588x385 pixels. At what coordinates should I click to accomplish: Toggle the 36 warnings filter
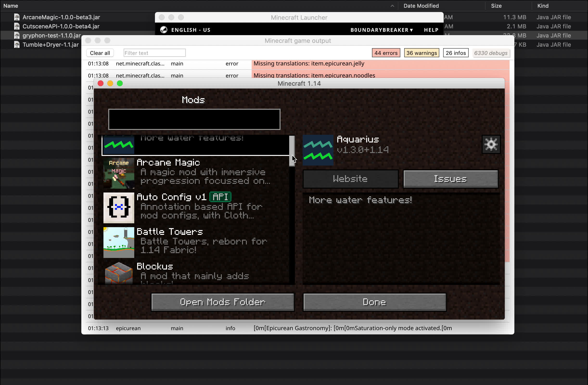pyautogui.click(x=421, y=53)
